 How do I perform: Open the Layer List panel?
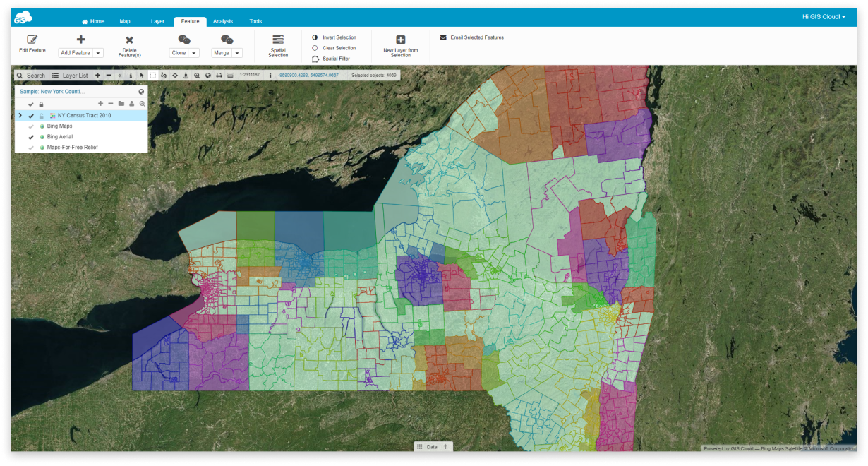point(70,76)
